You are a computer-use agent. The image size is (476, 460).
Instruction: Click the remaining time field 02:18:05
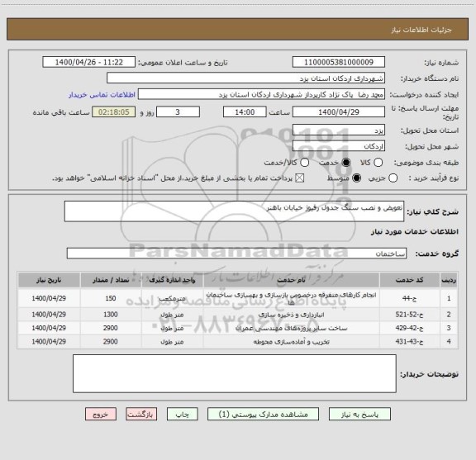click(114, 112)
